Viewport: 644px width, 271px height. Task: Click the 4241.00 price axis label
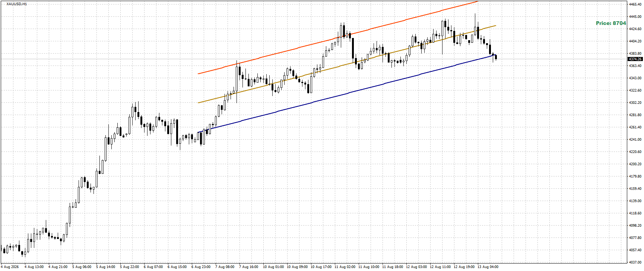click(x=635, y=140)
